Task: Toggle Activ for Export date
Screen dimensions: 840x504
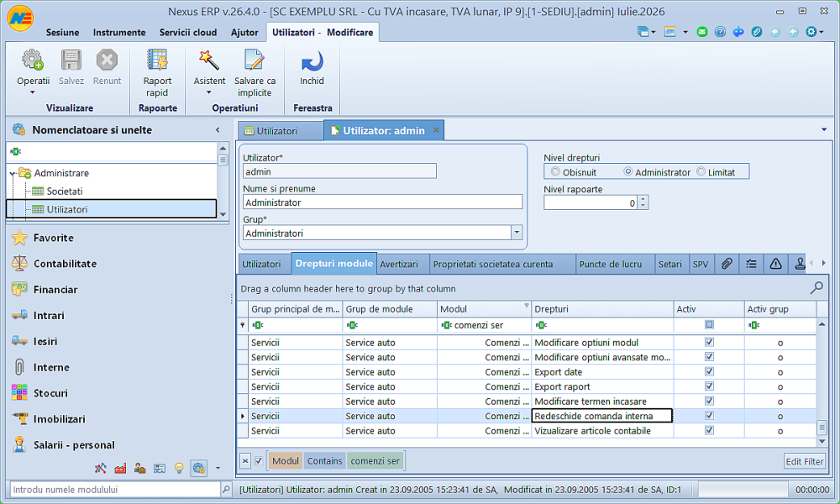Action: tap(709, 371)
